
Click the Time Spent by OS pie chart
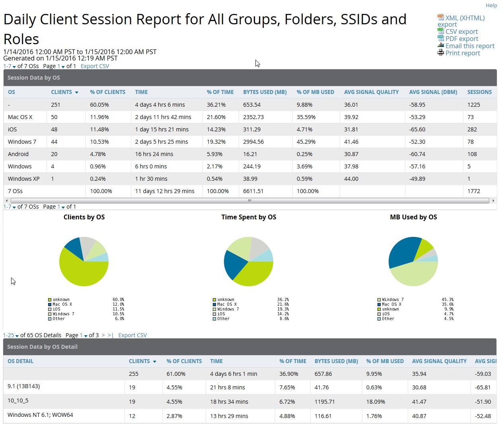pyautogui.click(x=249, y=262)
